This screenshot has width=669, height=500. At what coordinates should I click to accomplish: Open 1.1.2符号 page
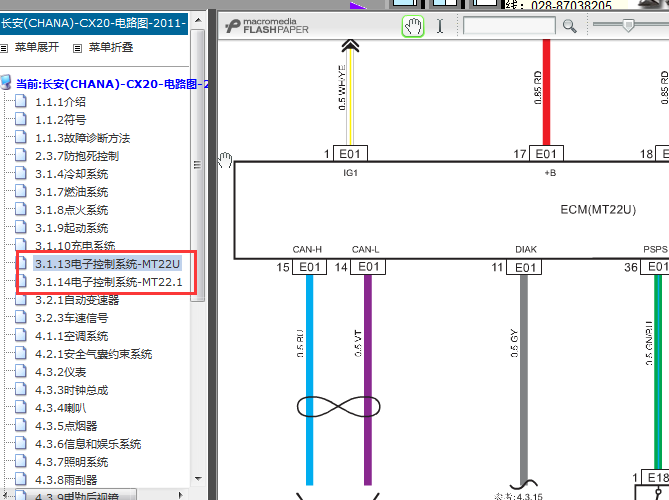click(x=60, y=120)
